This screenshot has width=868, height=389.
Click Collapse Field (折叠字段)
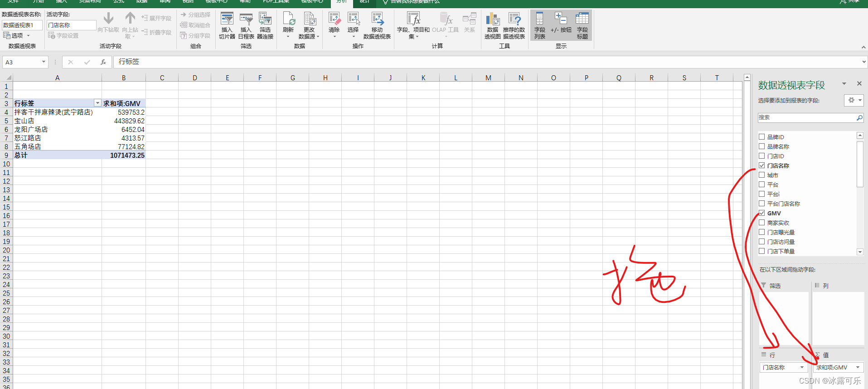(156, 32)
